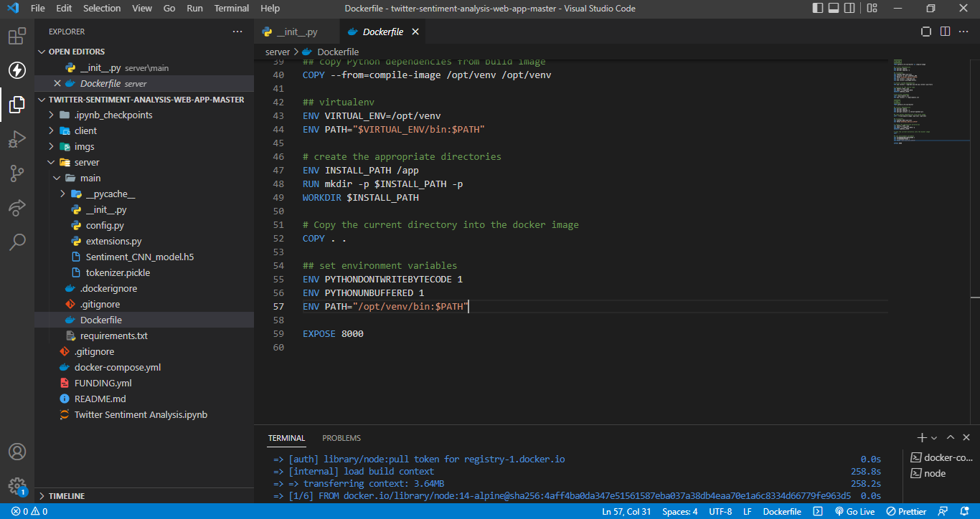This screenshot has width=980, height=519.
Task: Toggle bottom panel visibility
Action: (834, 9)
